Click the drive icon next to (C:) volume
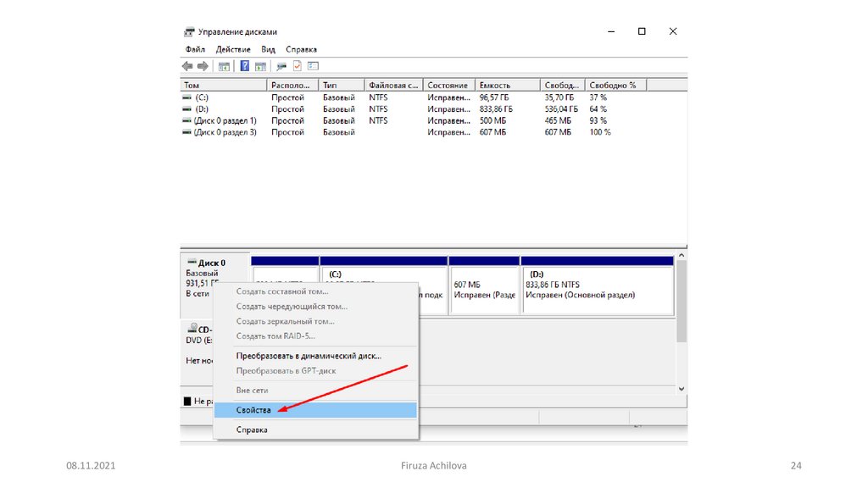The image size is (868, 488). pos(187,97)
